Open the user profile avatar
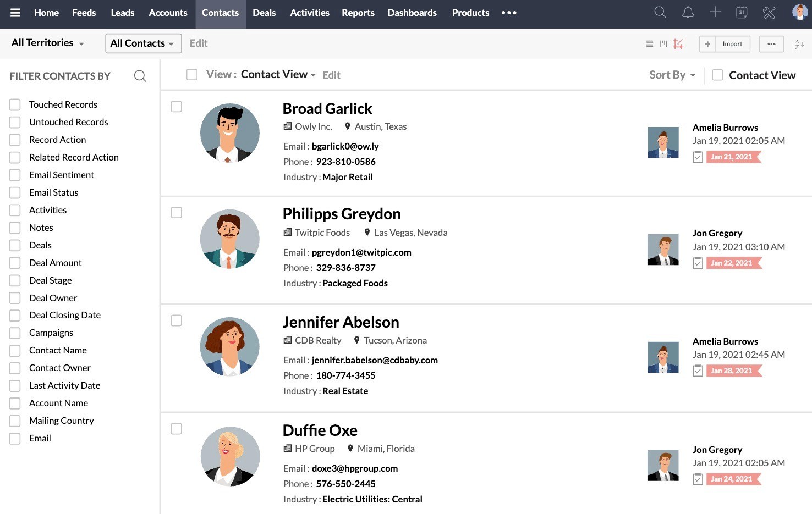812x514 pixels. pos(799,12)
